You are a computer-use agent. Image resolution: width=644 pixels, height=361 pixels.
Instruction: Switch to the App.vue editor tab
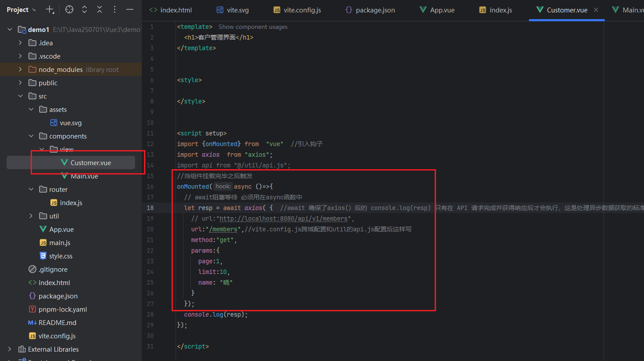(x=437, y=10)
